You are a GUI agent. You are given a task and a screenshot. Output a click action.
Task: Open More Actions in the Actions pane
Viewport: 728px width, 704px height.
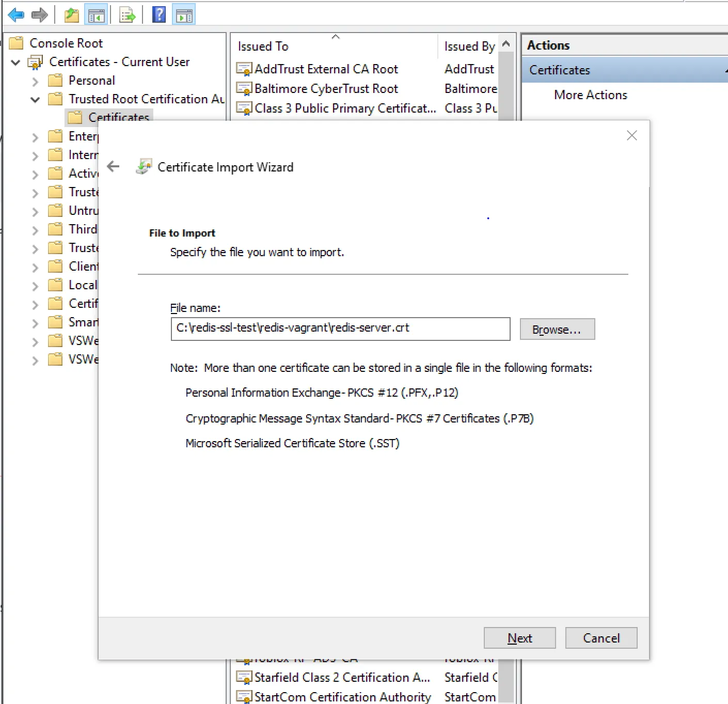tap(590, 95)
